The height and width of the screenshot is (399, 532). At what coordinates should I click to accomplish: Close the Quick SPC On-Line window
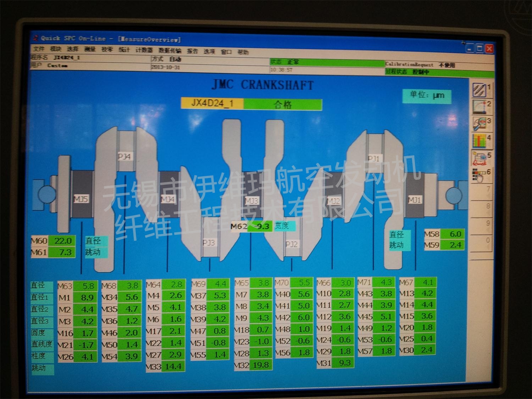489,49
